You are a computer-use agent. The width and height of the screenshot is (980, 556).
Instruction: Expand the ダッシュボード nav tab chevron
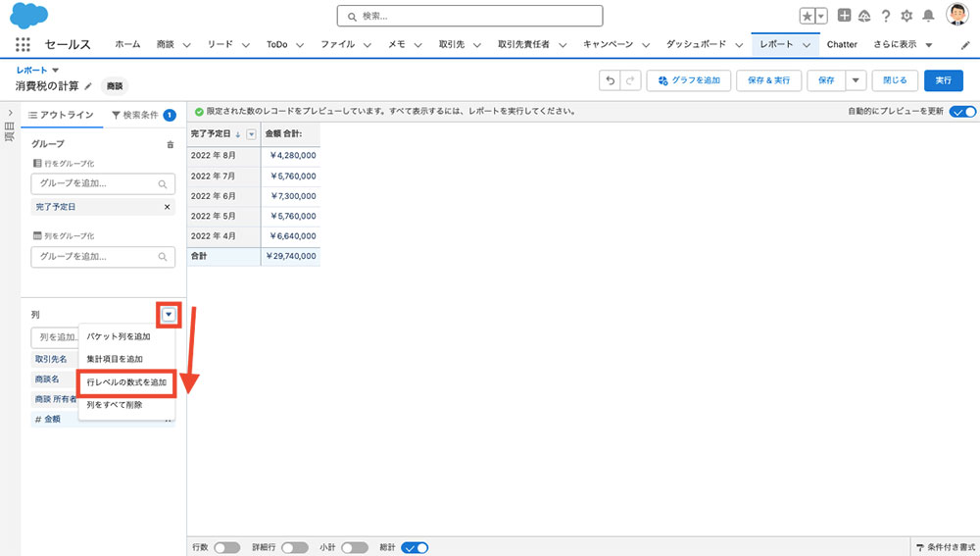point(739,45)
